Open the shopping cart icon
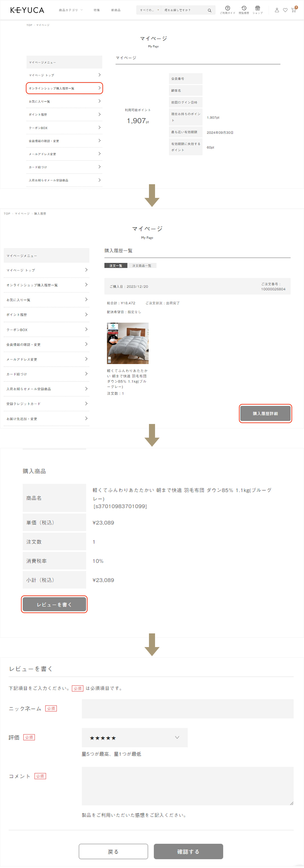The height and width of the screenshot is (868, 304). [x=294, y=10]
